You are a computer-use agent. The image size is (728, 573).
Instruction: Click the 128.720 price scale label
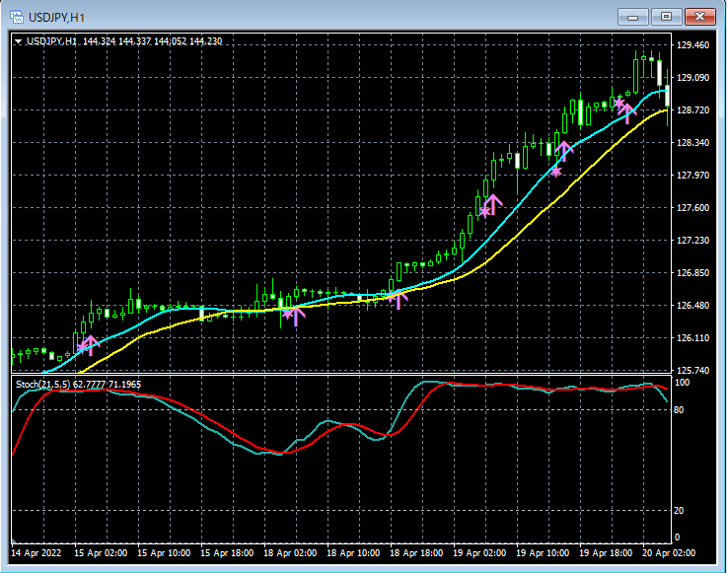(692, 110)
